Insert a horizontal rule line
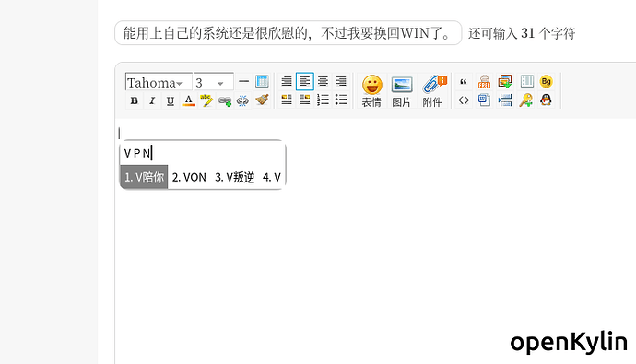 click(243, 81)
